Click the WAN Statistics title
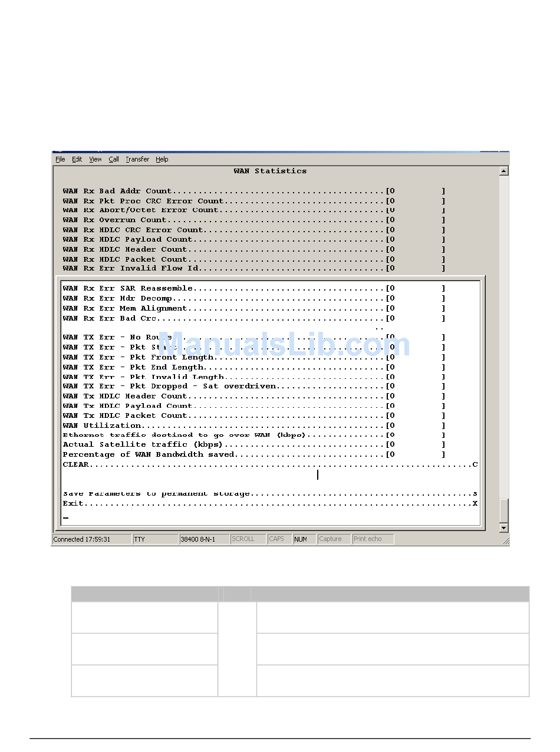Image resolution: width=560 pixels, height=752 pixels. [x=270, y=171]
